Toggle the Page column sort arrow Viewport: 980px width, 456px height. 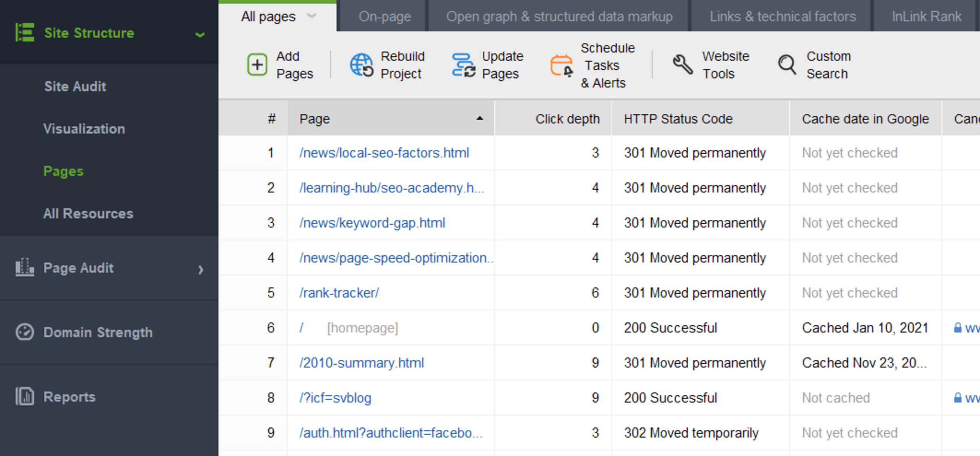click(480, 118)
